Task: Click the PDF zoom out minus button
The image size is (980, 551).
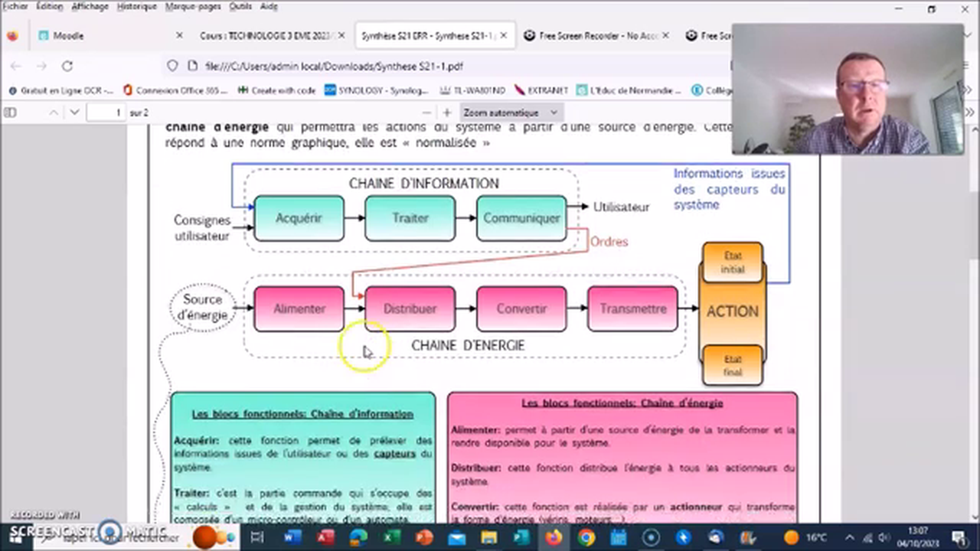Action: pyautogui.click(x=426, y=112)
